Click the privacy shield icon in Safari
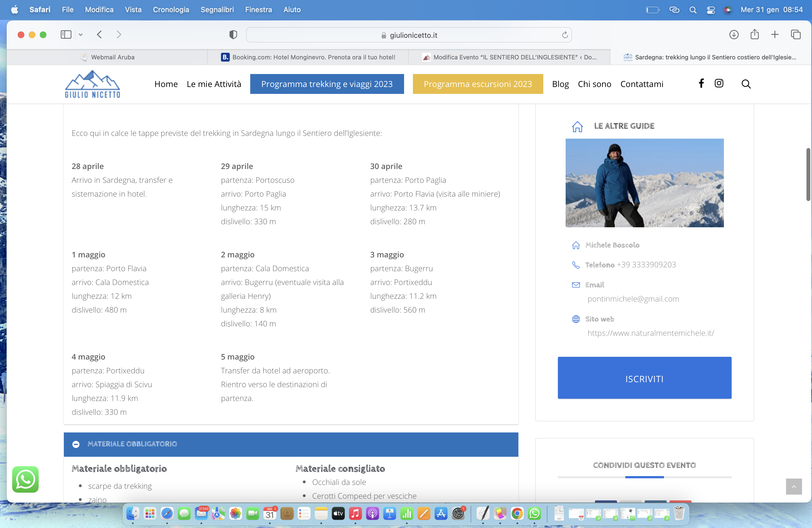Image resolution: width=812 pixels, height=528 pixels. click(x=233, y=35)
